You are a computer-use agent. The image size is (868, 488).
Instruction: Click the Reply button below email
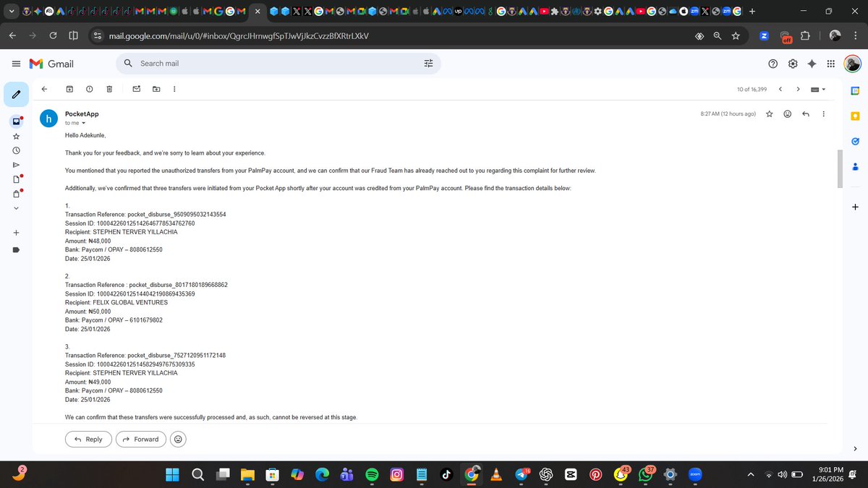[x=88, y=439]
